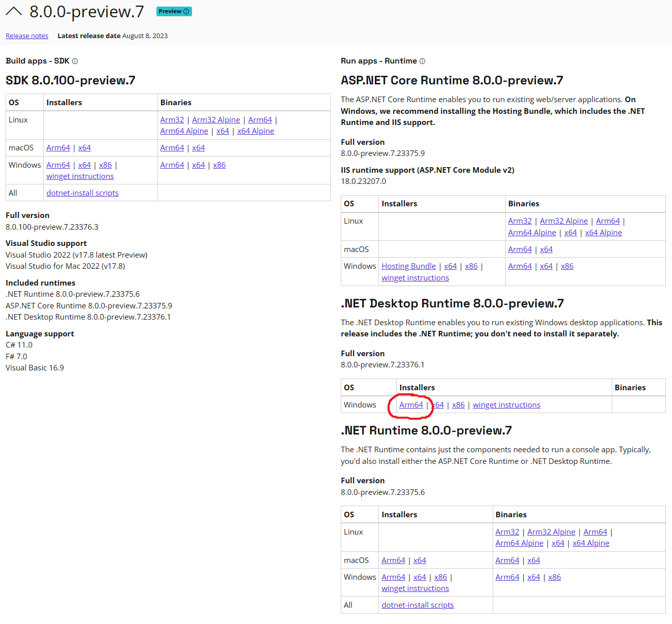The height and width of the screenshot is (624, 672).
Task: Click the info icon on the Preview badge
Action: click(x=186, y=11)
